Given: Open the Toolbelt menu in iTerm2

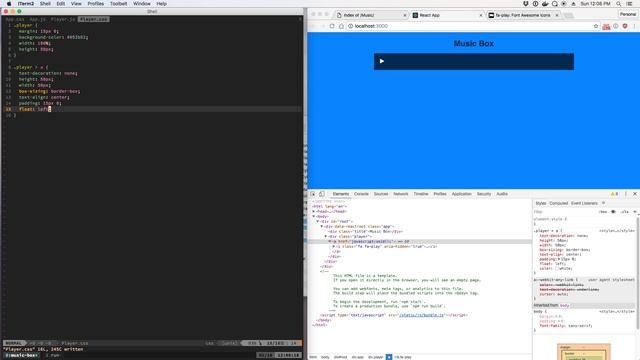Looking at the screenshot, I should (x=118, y=4).
